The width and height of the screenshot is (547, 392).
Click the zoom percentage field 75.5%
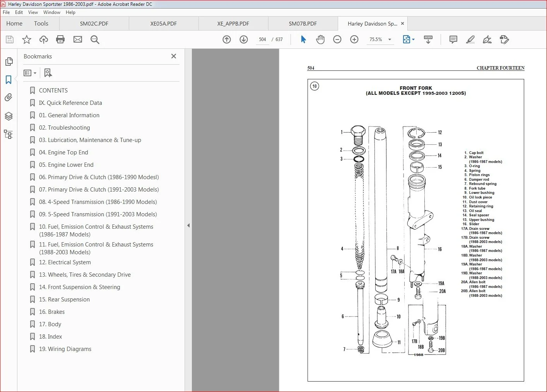(376, 39)
